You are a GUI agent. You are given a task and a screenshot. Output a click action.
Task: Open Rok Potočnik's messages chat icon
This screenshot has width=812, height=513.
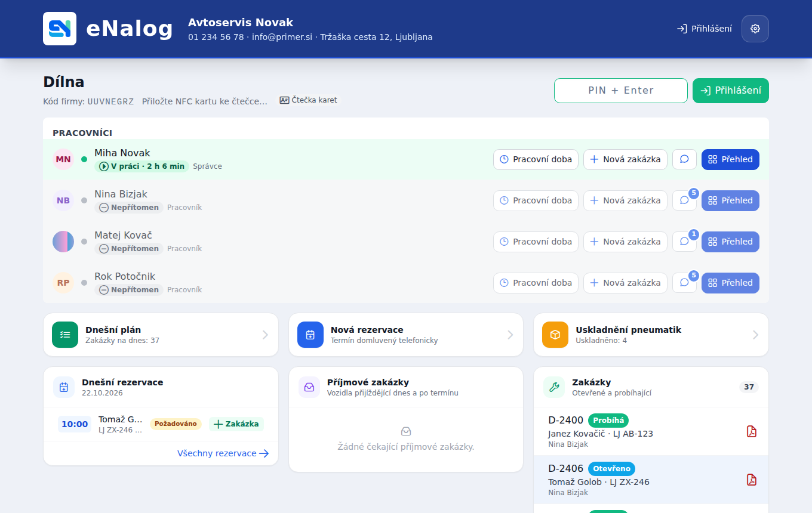[684, 283]
